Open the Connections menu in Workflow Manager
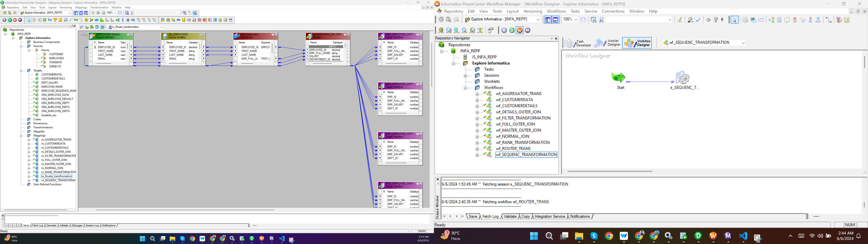This screenshot has height=244, width=868. point(613,12)
